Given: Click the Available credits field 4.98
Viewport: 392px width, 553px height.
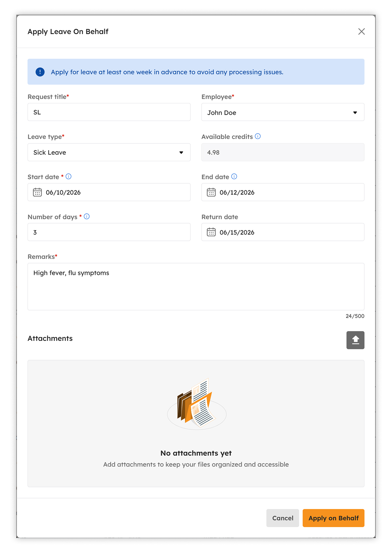Looking at the screenshot, I should [x=283, y=152].
